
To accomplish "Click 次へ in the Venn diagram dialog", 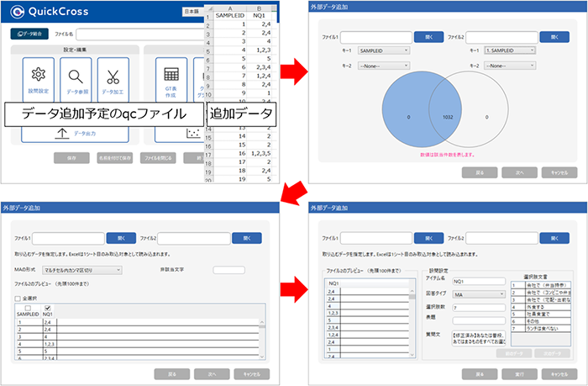I will point(519,172).
